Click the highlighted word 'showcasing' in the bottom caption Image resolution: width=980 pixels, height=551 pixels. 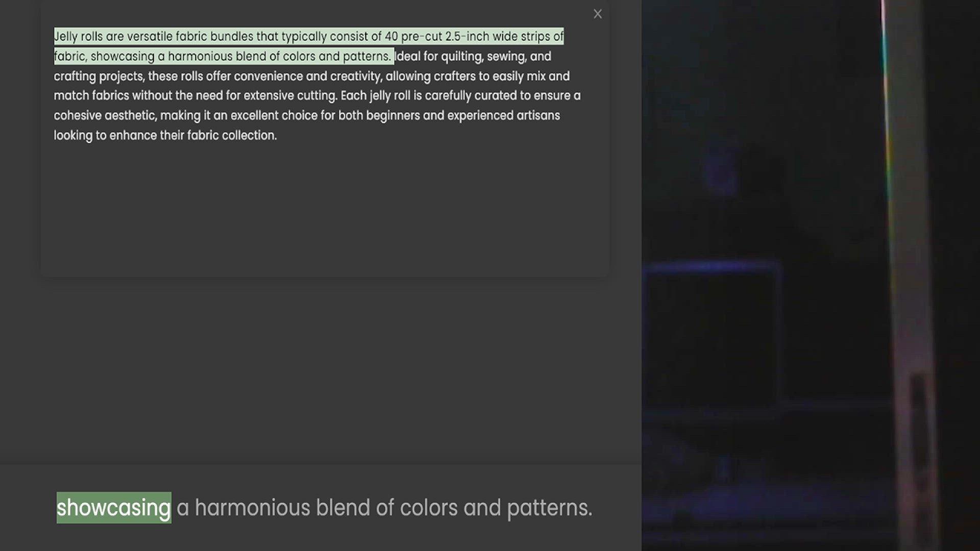113,508
